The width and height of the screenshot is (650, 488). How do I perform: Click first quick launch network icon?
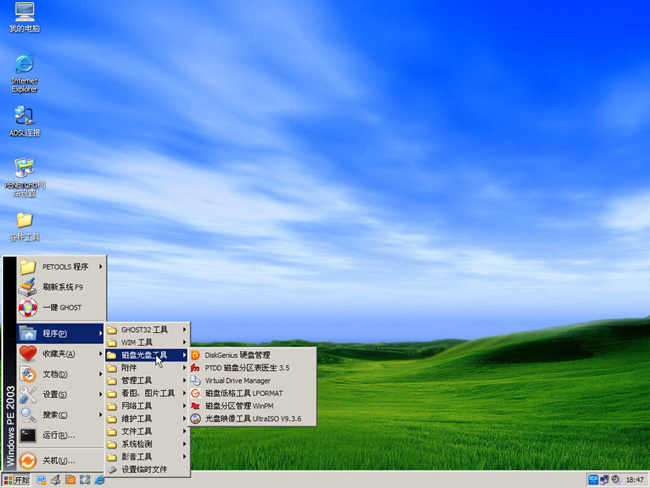pos(41,480)
